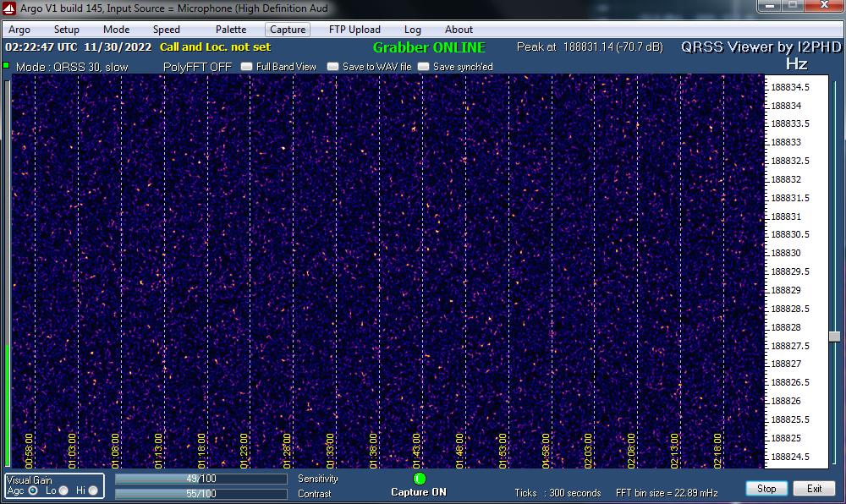
Task: Close the Argo window
Action: pyautogui.click(x=824, y=5)
